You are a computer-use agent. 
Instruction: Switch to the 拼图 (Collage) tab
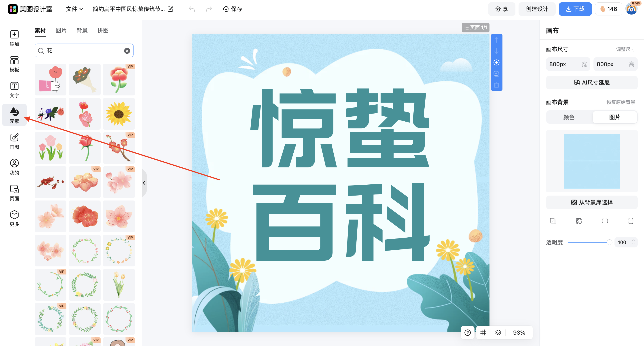103,30
